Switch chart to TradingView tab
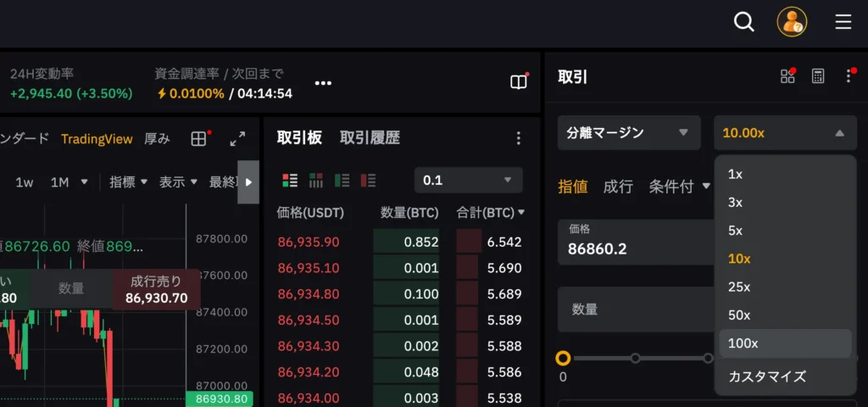Screen dimensions: 868x407 coord(97,139)
